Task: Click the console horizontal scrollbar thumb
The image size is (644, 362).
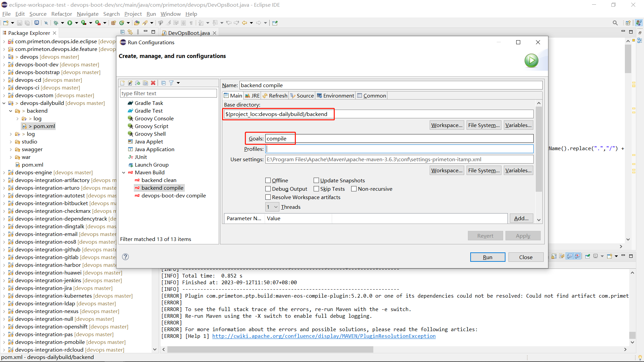Action: coord(270,349)
